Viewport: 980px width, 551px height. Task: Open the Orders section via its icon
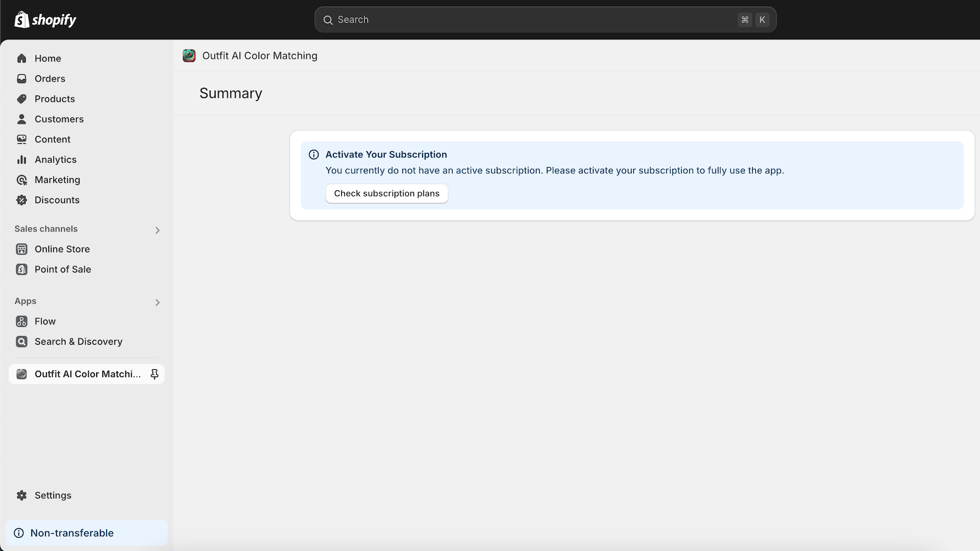21,78
